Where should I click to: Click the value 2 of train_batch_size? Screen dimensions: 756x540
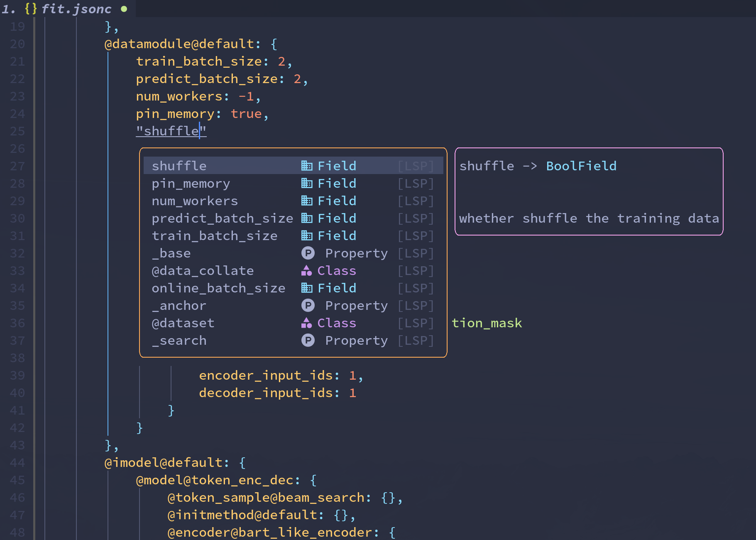[281, 61]
